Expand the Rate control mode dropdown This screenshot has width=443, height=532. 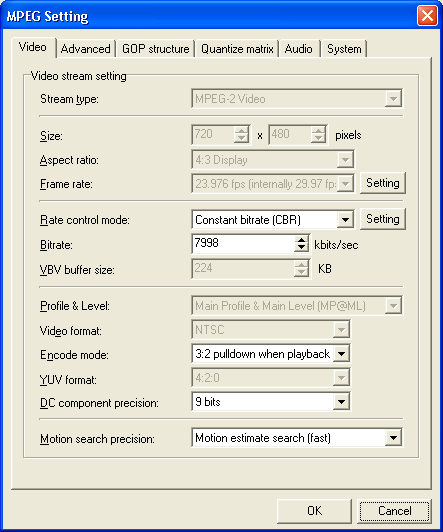point(345,220)
